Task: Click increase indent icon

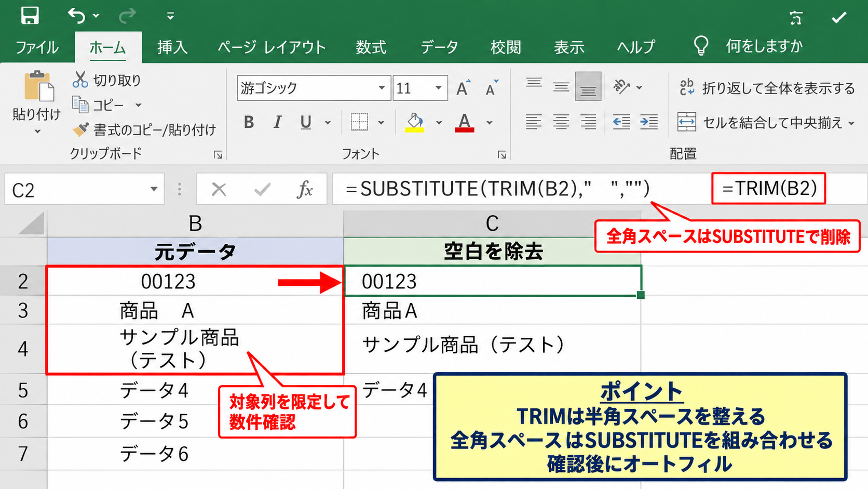Action: point(649,123)
